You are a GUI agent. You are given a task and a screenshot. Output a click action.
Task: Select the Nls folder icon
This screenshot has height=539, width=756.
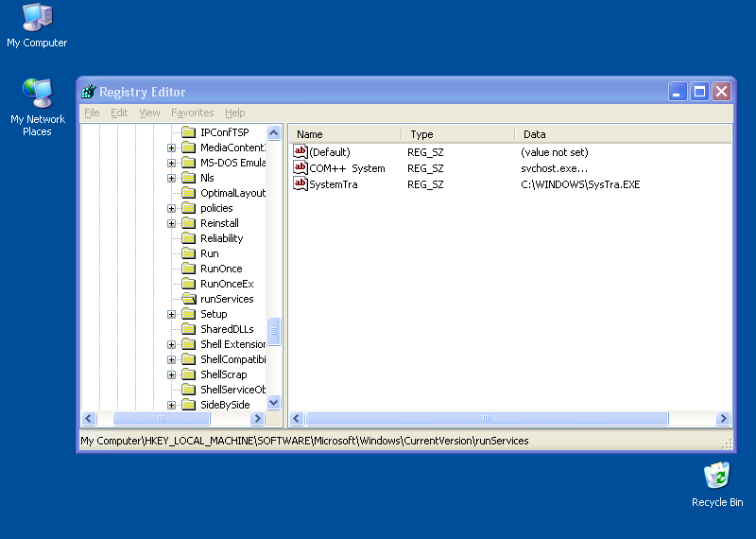[188, 178]
